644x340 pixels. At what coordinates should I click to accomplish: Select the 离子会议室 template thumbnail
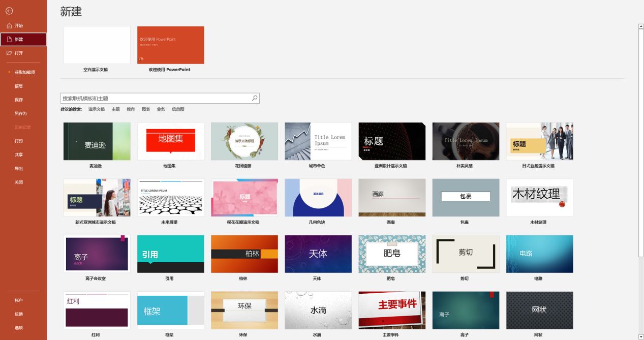coord(97,254)
